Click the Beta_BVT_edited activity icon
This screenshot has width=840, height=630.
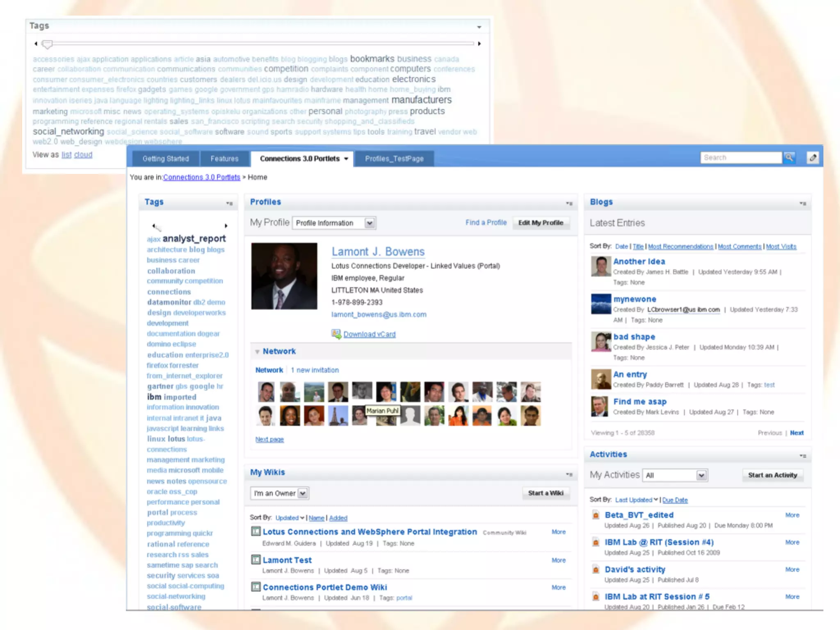click(x=596, y=515)
